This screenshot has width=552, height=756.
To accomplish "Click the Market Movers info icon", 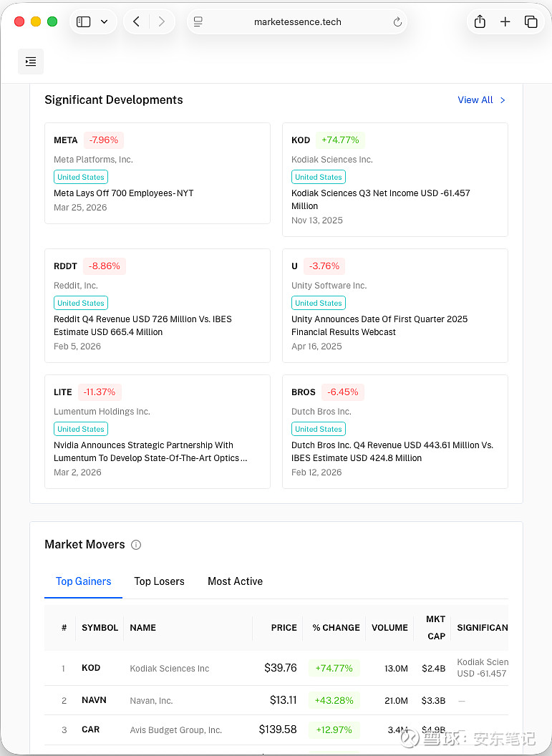I will point(136,545).
